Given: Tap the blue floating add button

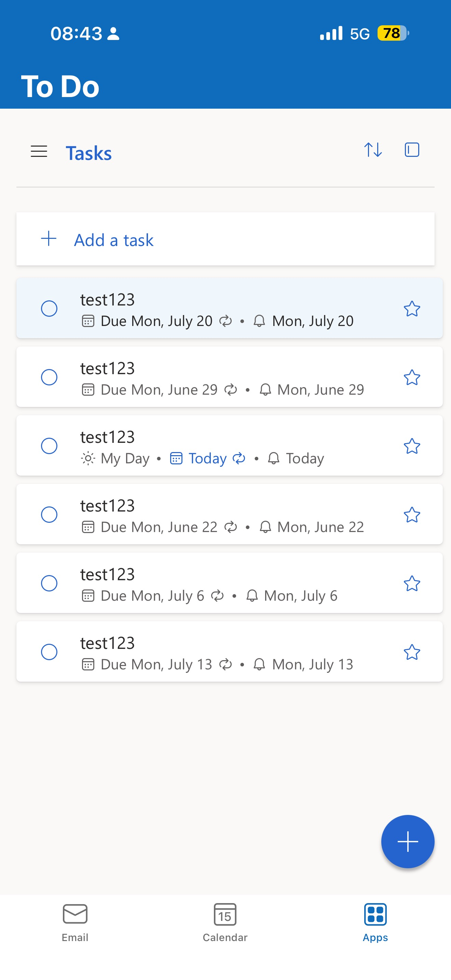Looking at the screenshot, I should click(408, 842).
